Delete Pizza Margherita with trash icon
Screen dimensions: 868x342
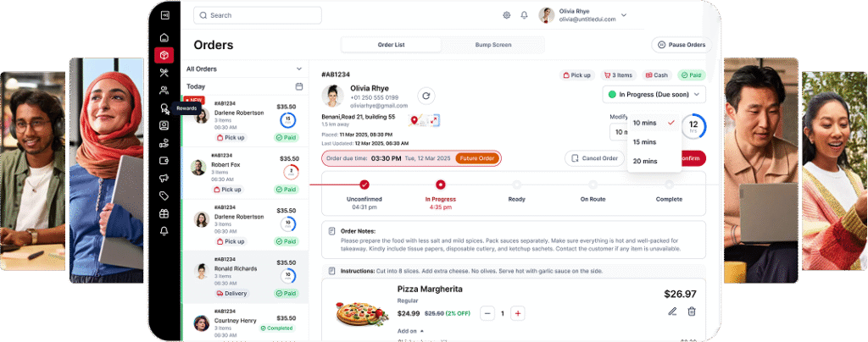692,312
